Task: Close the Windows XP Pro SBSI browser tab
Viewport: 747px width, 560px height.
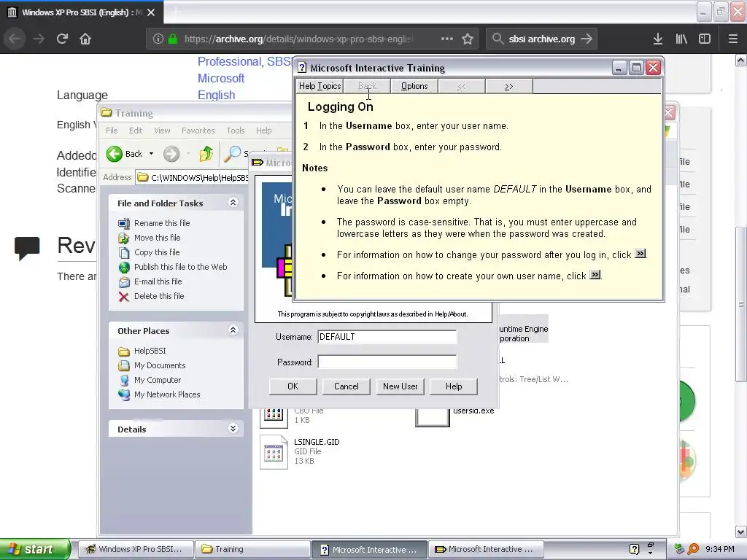Action: (x=151, y=12)
